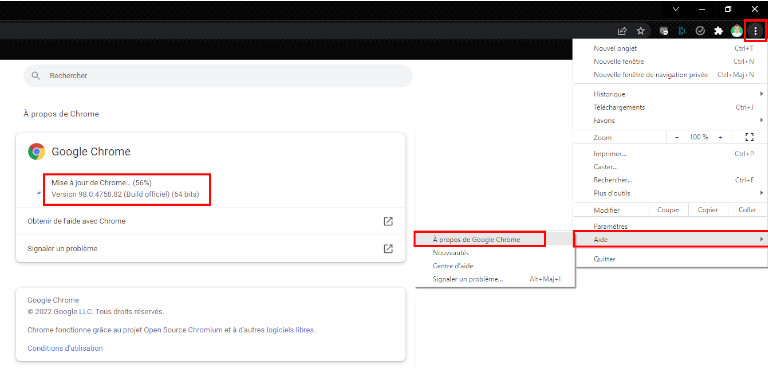The height and width of the screenshot is (381, 768).
Task: Click Mise à jour de Chrome progress text
Action: click(x=101, y=183)
